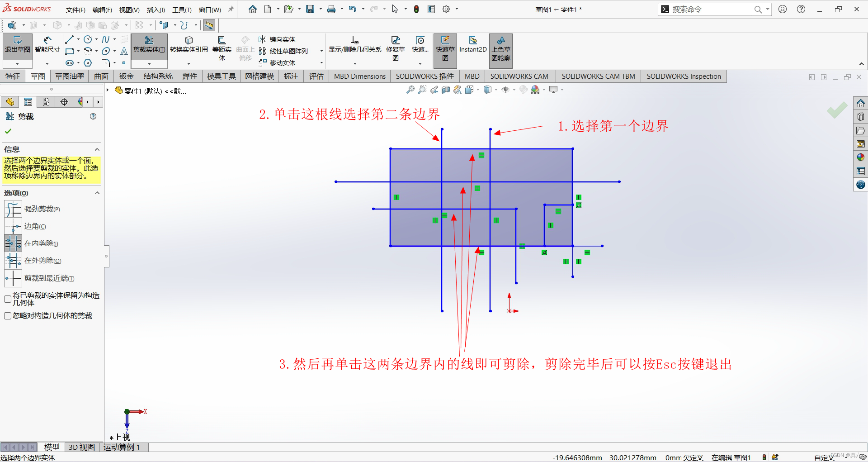Click Display/Delete Relations (显示/删除几何关系) icon

coord(355,45)
